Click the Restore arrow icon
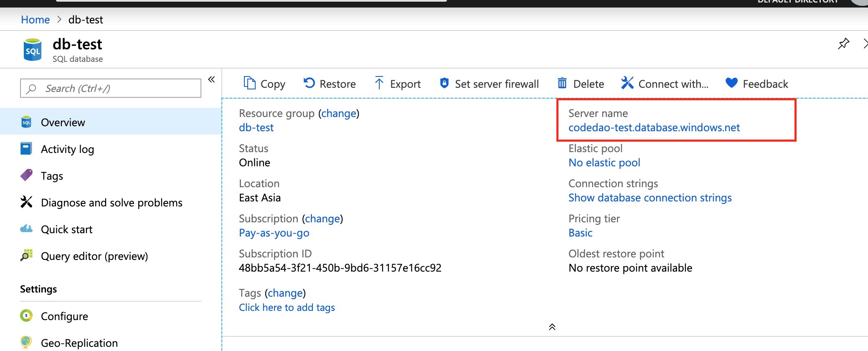Image resolution: width=868 pixels, height=351 pixels. coord(309,83)
